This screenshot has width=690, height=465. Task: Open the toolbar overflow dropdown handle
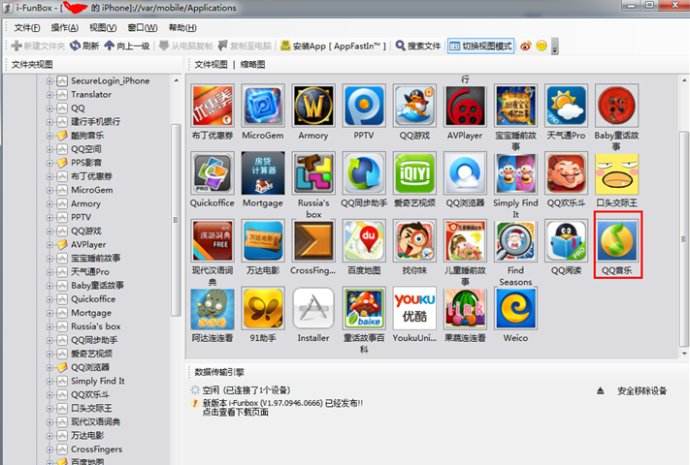tap(555, 46)
